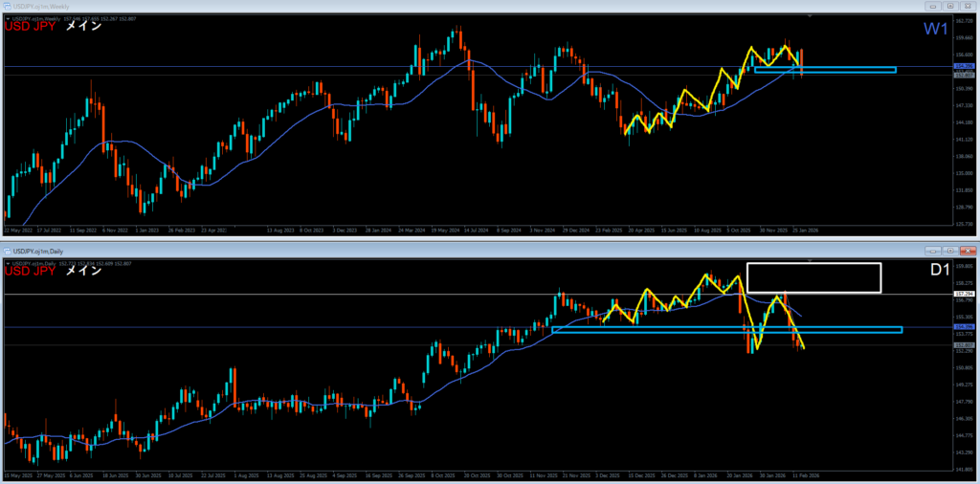Screen dimensions: 980x484
Task: Click the D1 timeframe label
Action: coord(941,271)
